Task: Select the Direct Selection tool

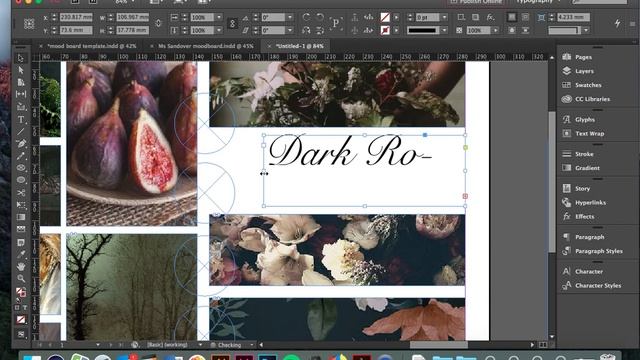Action: click(21, 70)
